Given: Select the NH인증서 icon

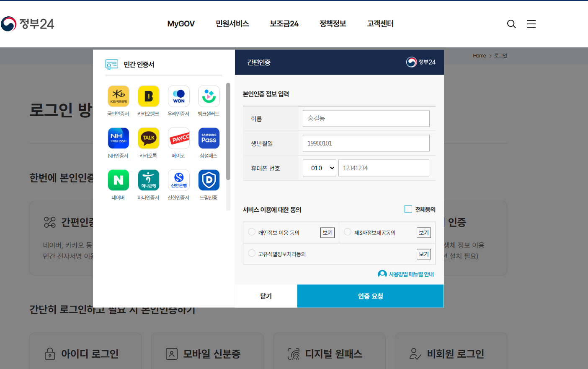Looking at the screenshot, I should coord(119,138).
